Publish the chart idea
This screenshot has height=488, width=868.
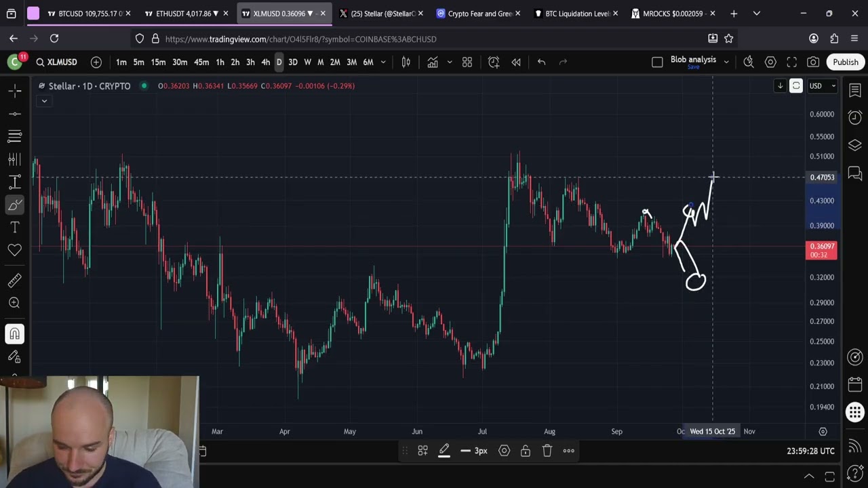point(846,62)
